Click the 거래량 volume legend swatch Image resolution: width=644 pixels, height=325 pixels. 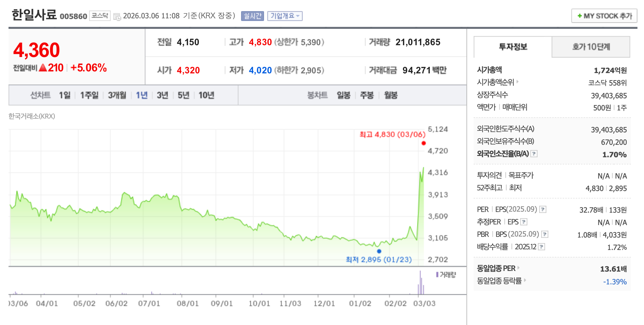coord(437,275)
